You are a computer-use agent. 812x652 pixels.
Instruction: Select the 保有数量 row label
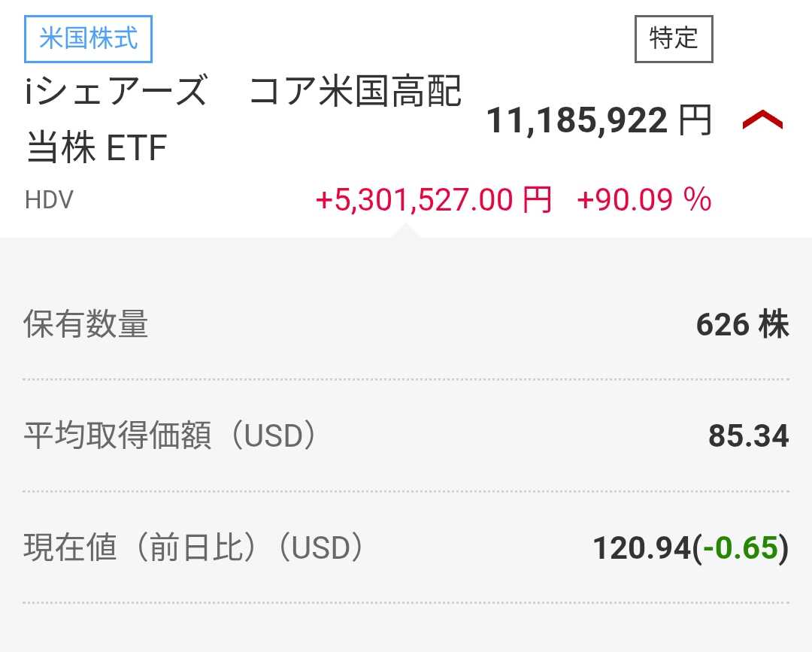[x=86, y=324]
